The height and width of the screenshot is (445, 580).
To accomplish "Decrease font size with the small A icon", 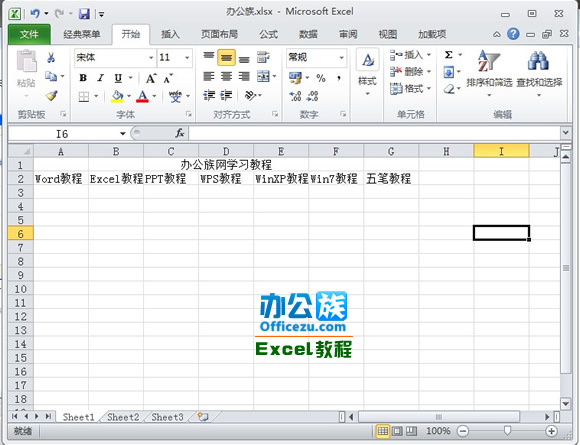I will (168, 78).
